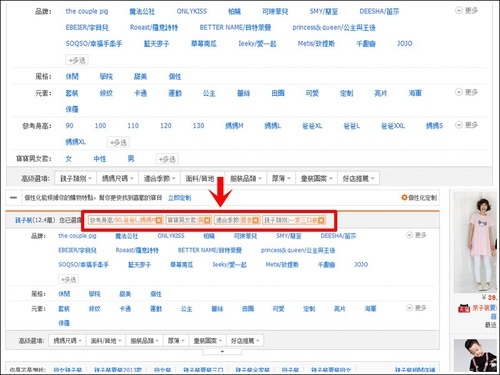Remove the 親子類別 selected filter tag
The image size is (500, 375).
321,220
